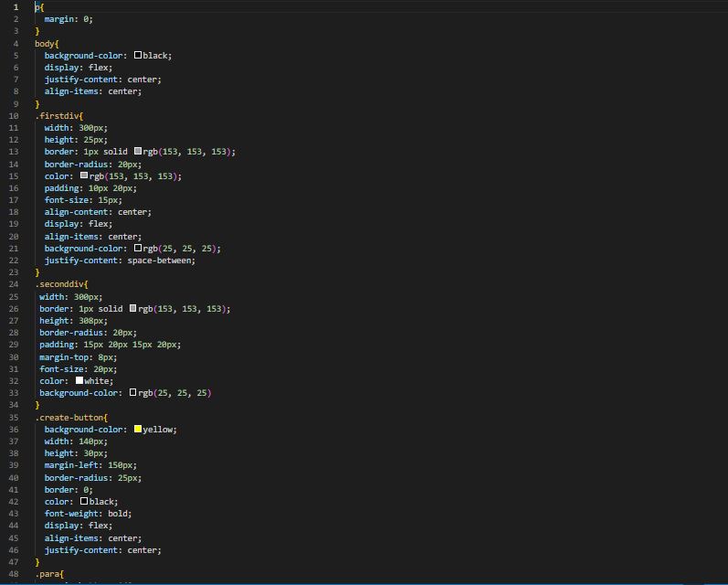Place cursor on the '.firstdiv' selector
The width and height of the screenshot is (728, 585).
pyautogui.click(x=57, y=116)
